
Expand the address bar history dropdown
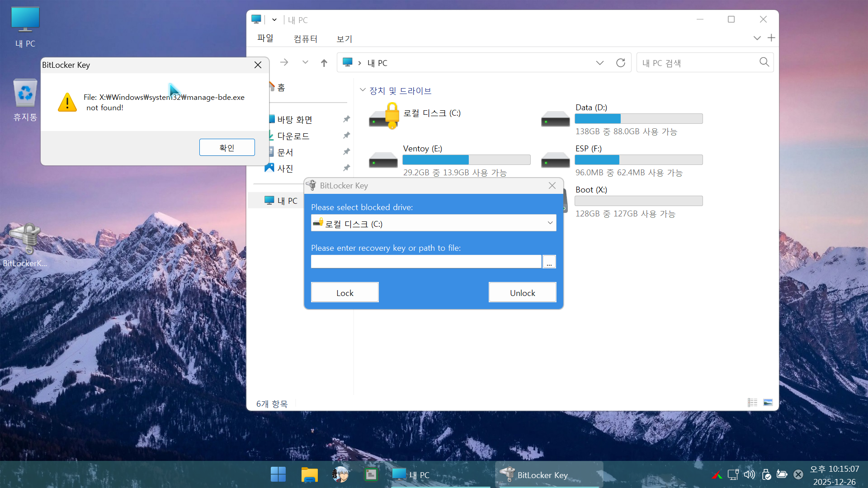click(x=599, y=63)
